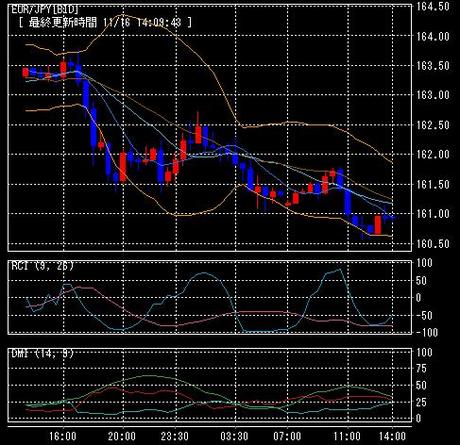Select the 163.00 price axis label
460x445 pixels.
click(433, 95)
